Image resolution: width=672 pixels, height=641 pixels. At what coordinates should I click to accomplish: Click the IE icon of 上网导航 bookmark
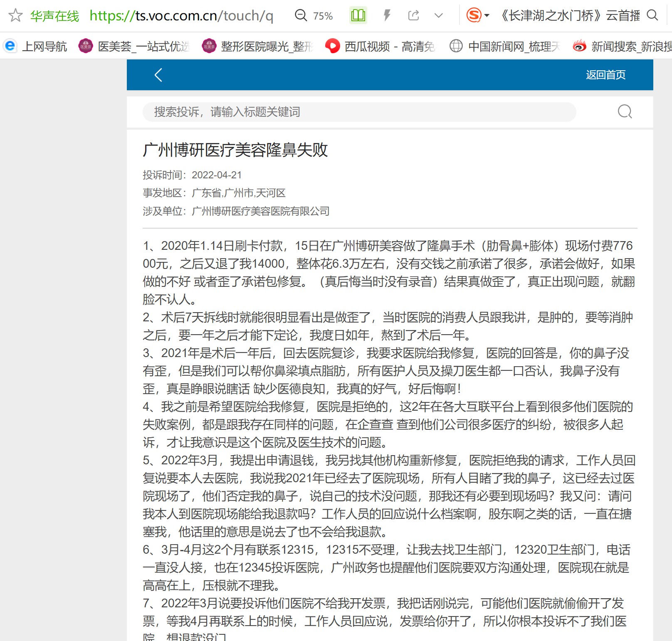[10, 46]
